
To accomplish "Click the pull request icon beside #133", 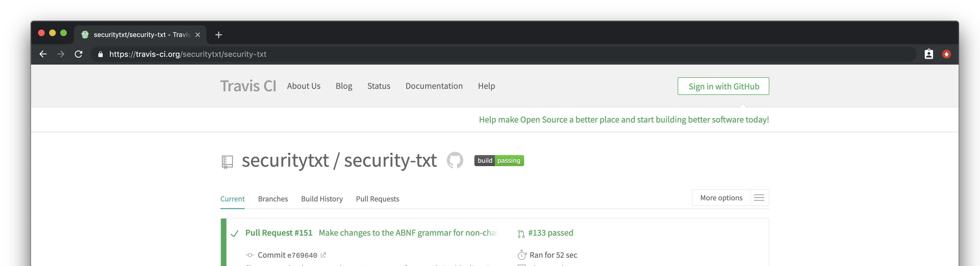I will click(x=521, y=234).
